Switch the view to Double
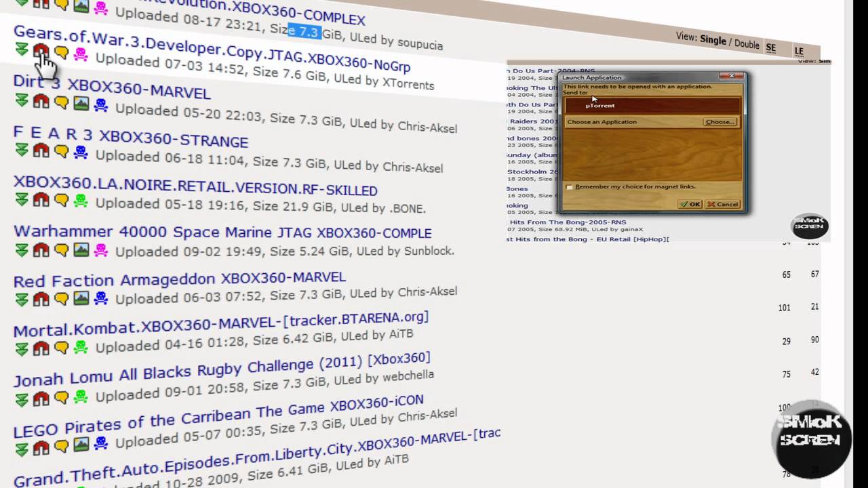868x488 pixels. 747,44
